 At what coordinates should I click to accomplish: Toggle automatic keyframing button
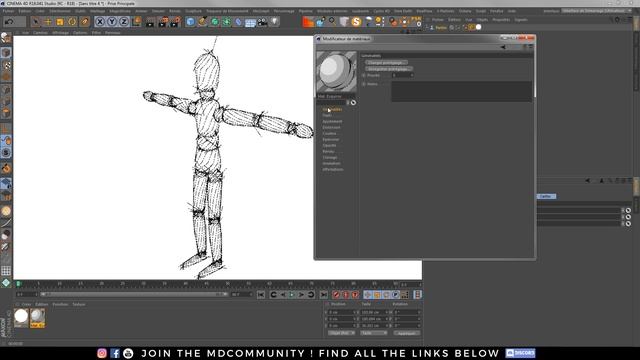tap(345, 295)
